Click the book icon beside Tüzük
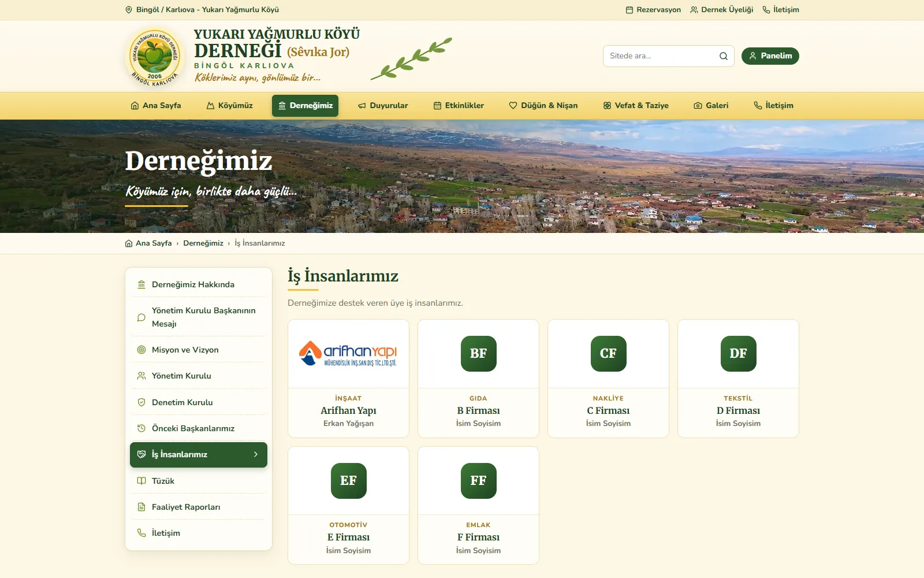The image size is (924, 578). tap(141, 481)
